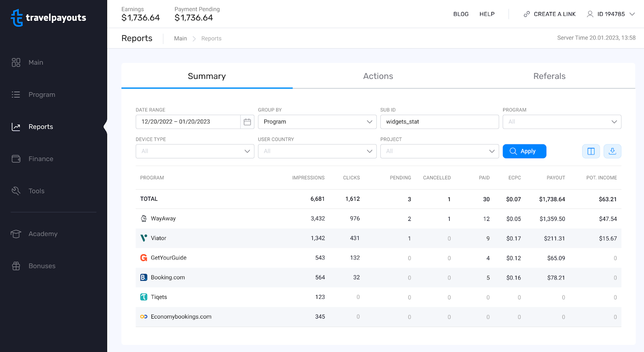The height and width of the screenshot is (352, 644).
Task: Click the Academy graduation cap icon
Action: coord(16,234)
